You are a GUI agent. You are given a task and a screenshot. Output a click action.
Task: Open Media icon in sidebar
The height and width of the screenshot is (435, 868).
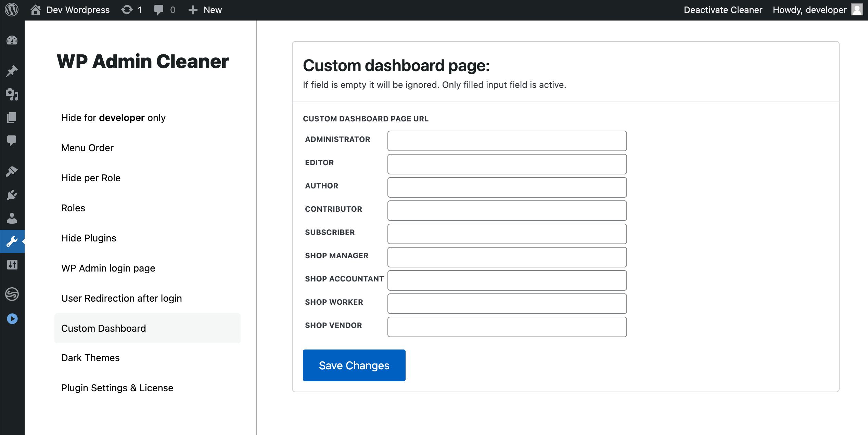click(12, 94)
